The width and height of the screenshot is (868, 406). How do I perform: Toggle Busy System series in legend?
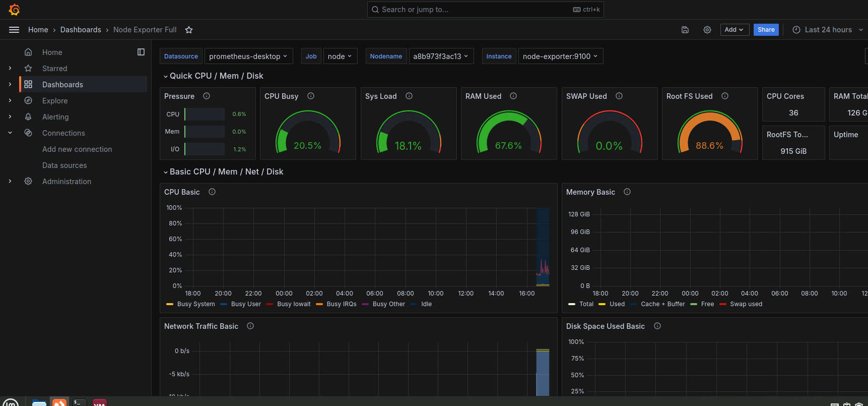196,304
